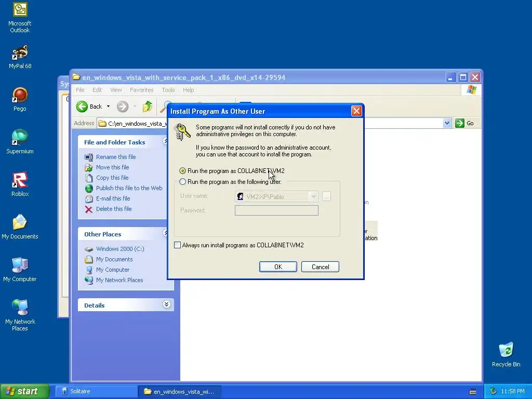Open My Computer desktop icon
Image resolution: width=532 pixels, height=399 pixels.
click(x=20, y=270)
